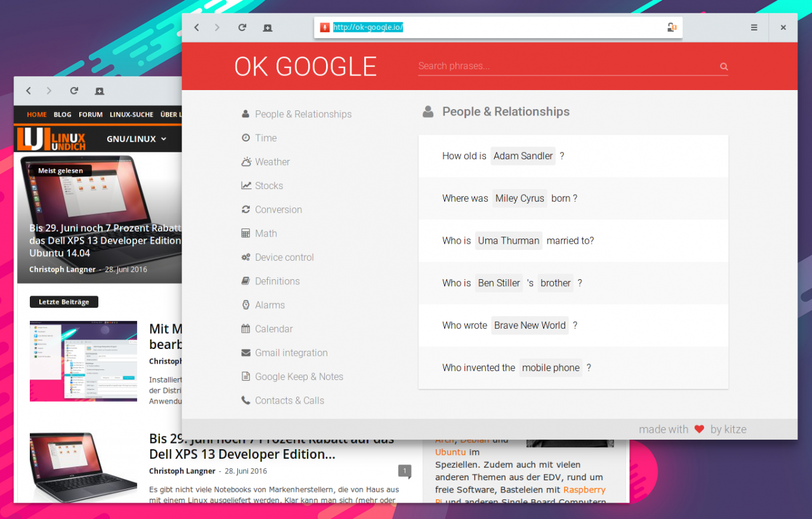
Task: Click the phone icon beside Contacts & Calls
Action: (x=246, y=400)
